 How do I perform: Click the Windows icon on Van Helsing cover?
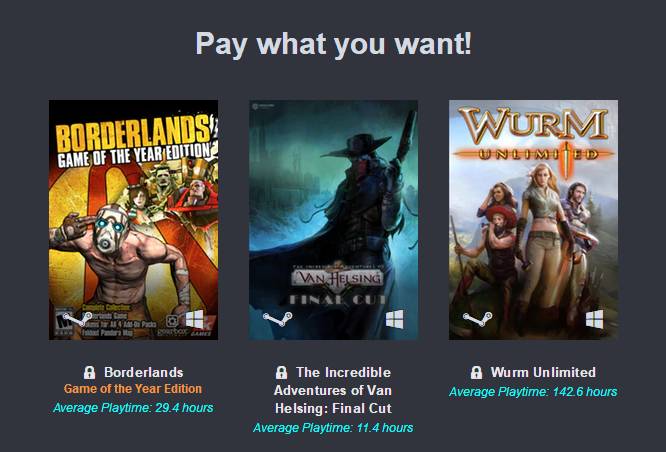(x=395, y=319)
